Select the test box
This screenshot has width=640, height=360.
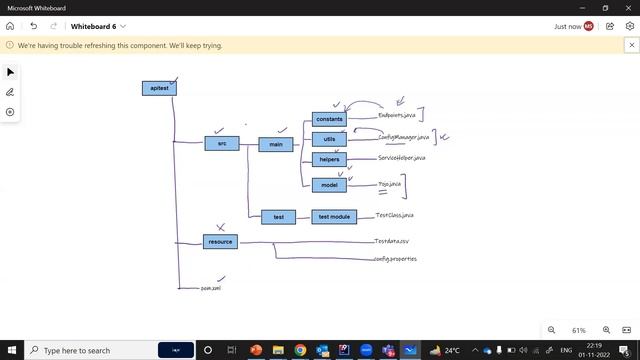pyautogui.click(x=278, y=217)
